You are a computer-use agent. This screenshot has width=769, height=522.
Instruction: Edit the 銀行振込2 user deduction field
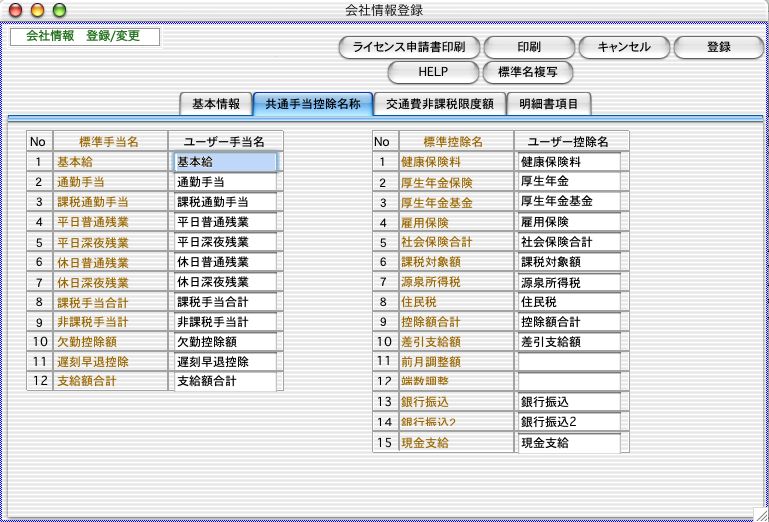(568, 422)
